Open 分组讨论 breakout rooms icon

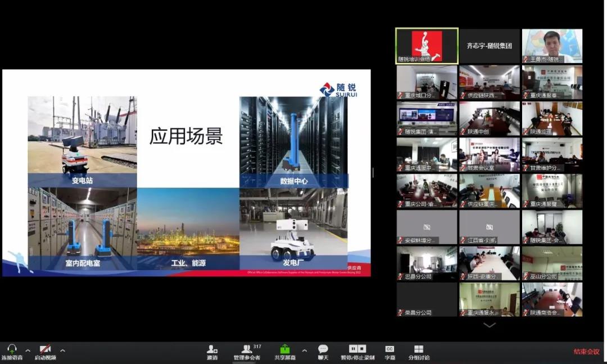(x=418, y=349)
